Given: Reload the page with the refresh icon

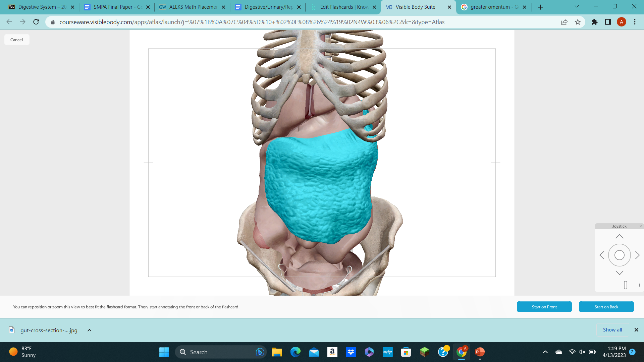Looking at the screenshot, I should [x=36, y=22].
